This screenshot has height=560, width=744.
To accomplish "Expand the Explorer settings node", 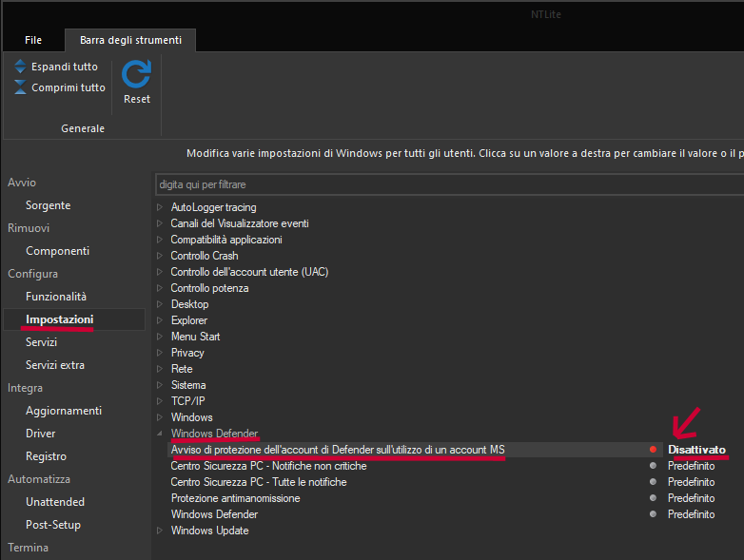I will click(x=160, y=320).
